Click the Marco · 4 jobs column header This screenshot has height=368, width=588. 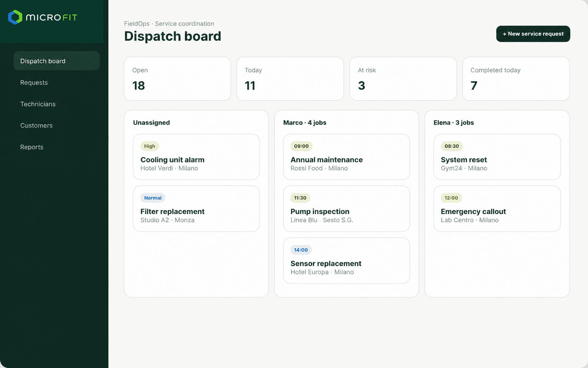tap(305, 123)
